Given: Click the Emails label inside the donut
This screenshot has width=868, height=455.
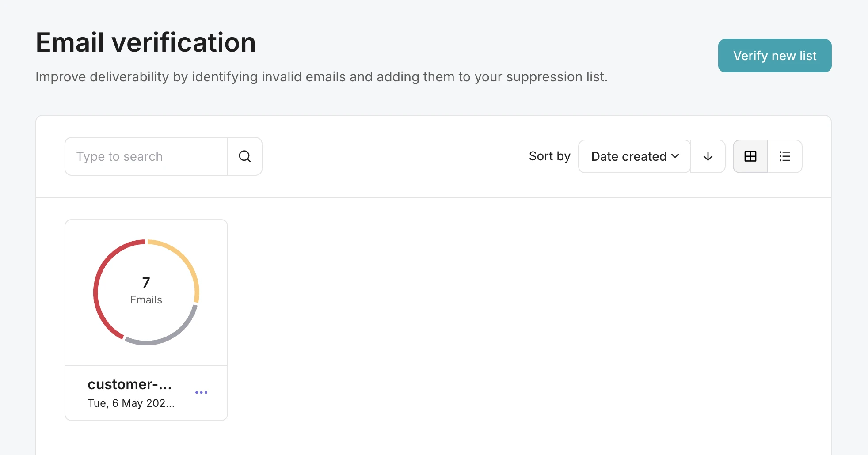Looking at the screenshot, I should pyautogui.click(x=146, y=300).
